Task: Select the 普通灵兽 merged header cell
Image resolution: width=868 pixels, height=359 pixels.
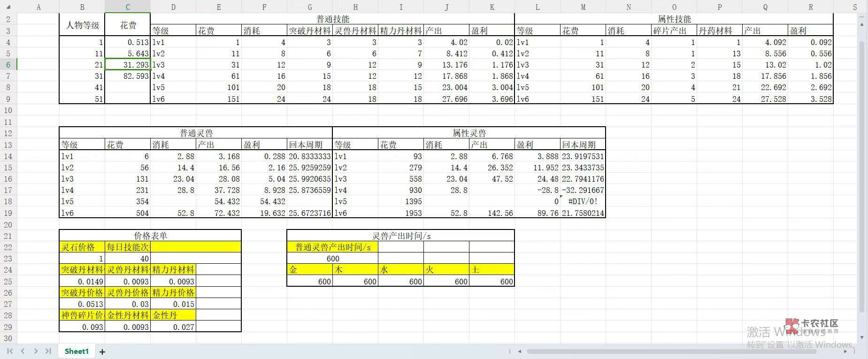Action: (x=196, y=133)
